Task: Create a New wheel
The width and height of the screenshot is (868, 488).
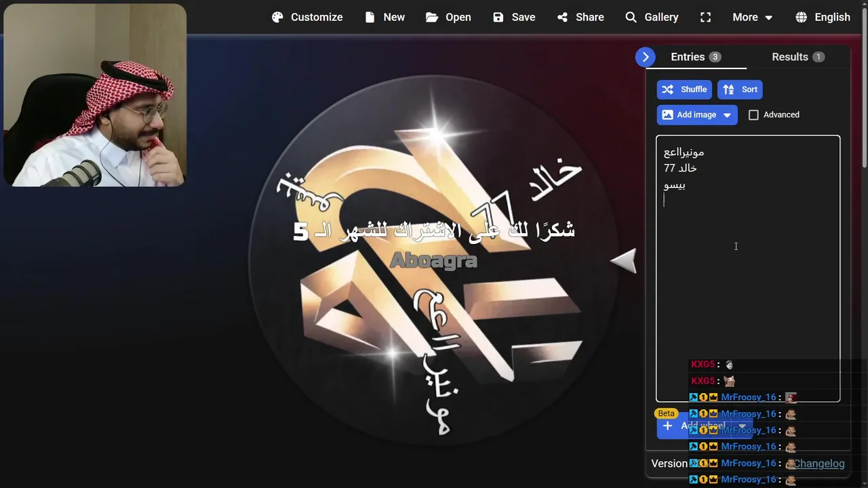Action: [384, 17]
